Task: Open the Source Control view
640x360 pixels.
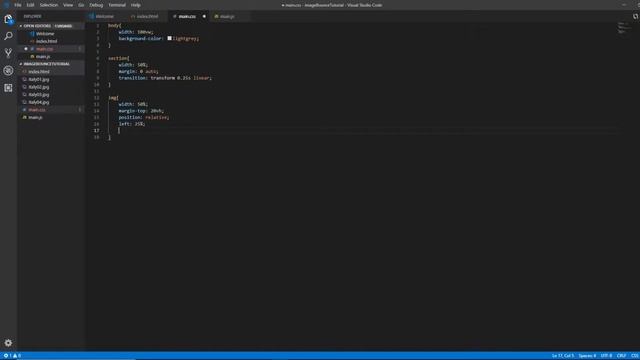Action: [x=8, y=53]
